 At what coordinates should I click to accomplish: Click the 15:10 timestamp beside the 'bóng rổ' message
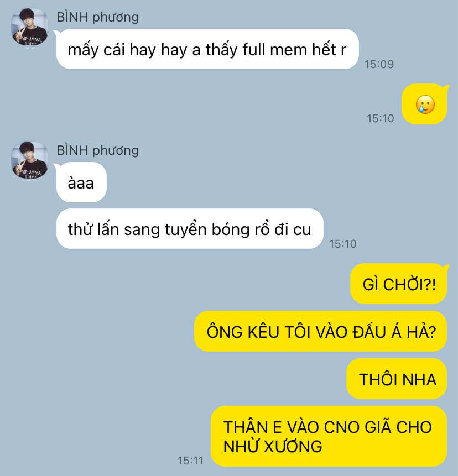pos(343,244)
